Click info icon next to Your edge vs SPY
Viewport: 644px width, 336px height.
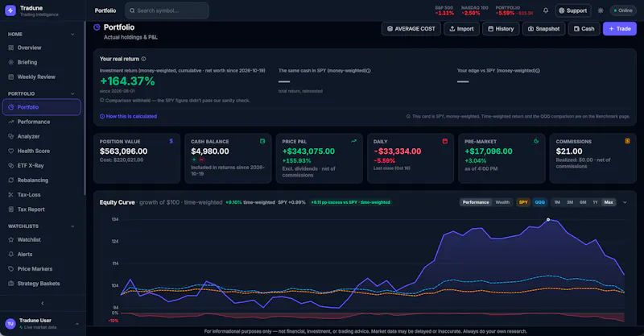538,71
